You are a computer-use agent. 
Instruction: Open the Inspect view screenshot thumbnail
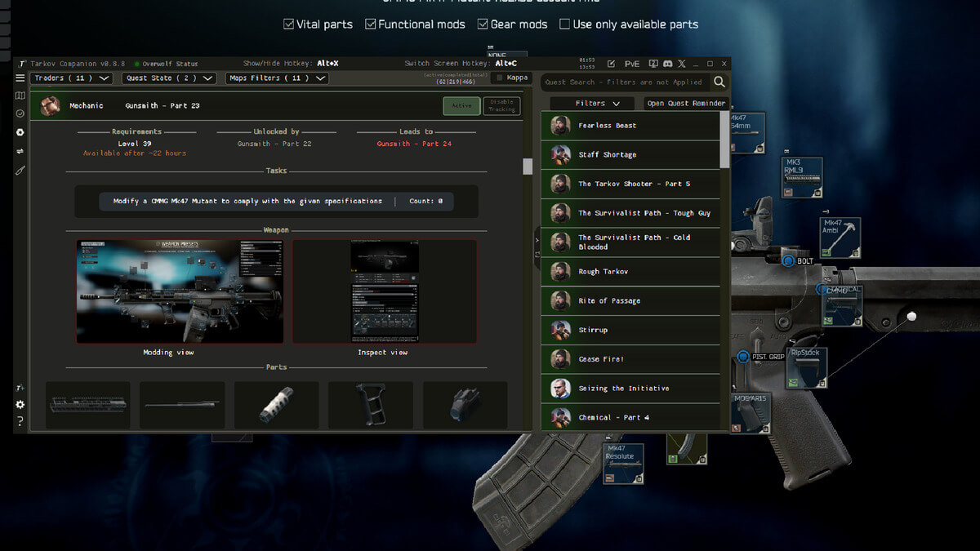pyautogui.click(x=384, y=291)
